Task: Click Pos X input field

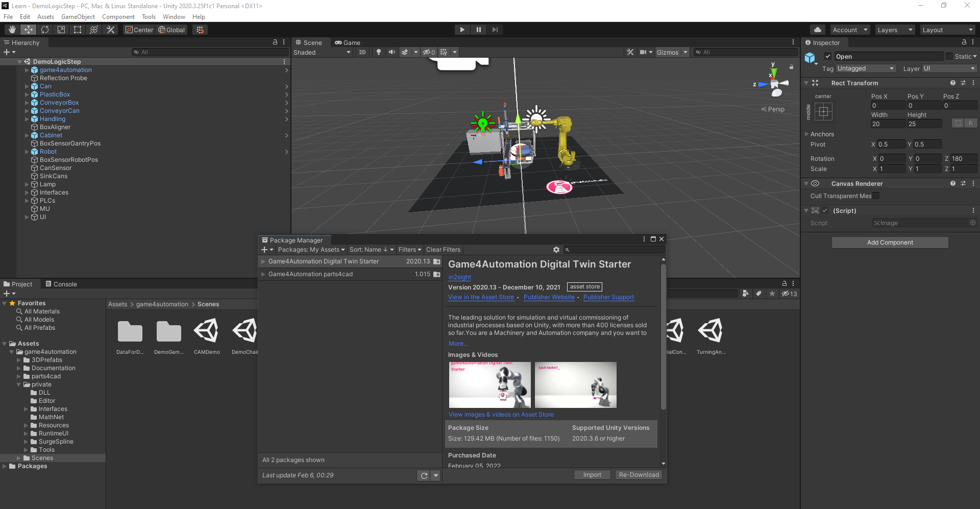Action: click(x=888, y=106)
